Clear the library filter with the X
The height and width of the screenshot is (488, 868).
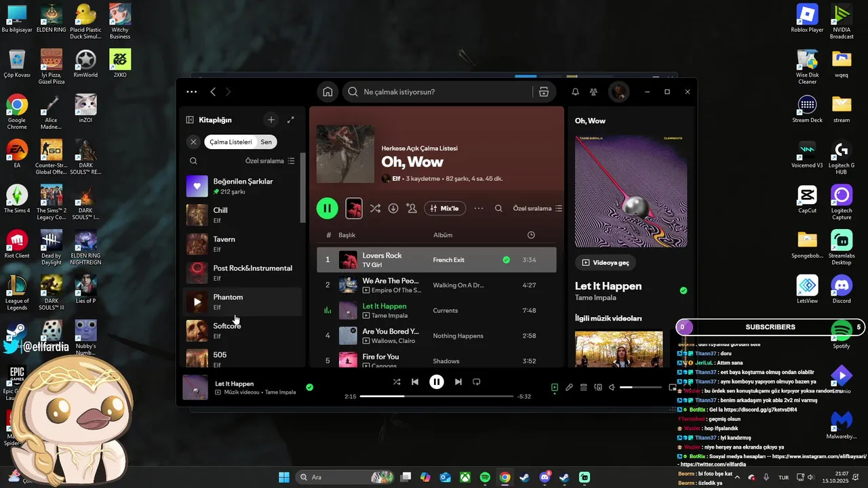[x=193, y=142]
